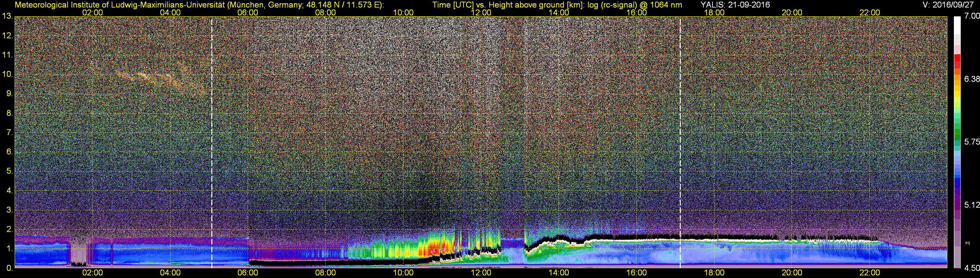Screen dimensions: 980x278
Task: Click the color scale value "5.12"
Action: tap(972, 205)
